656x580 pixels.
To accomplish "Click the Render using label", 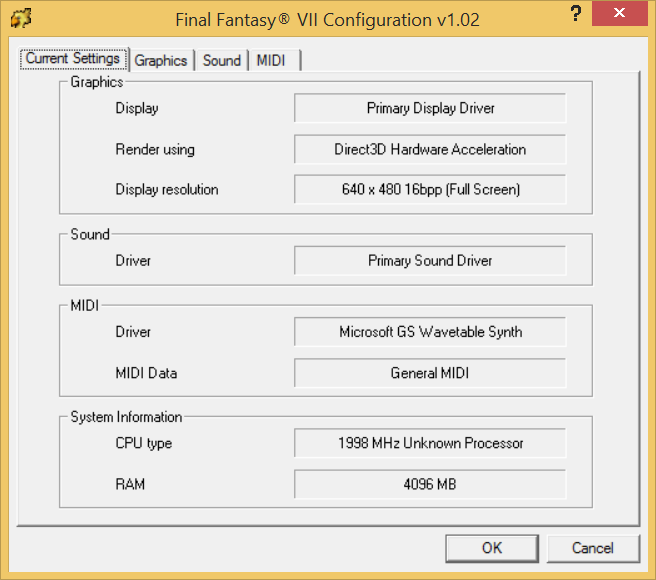I will click(155, 149).
